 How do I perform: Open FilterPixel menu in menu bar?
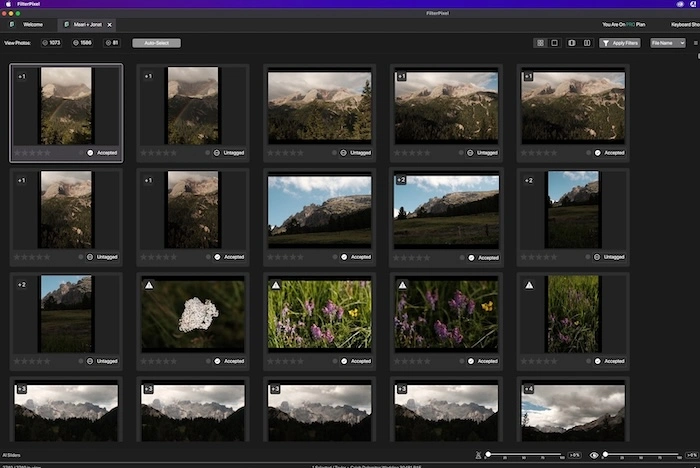coord(29,4)
